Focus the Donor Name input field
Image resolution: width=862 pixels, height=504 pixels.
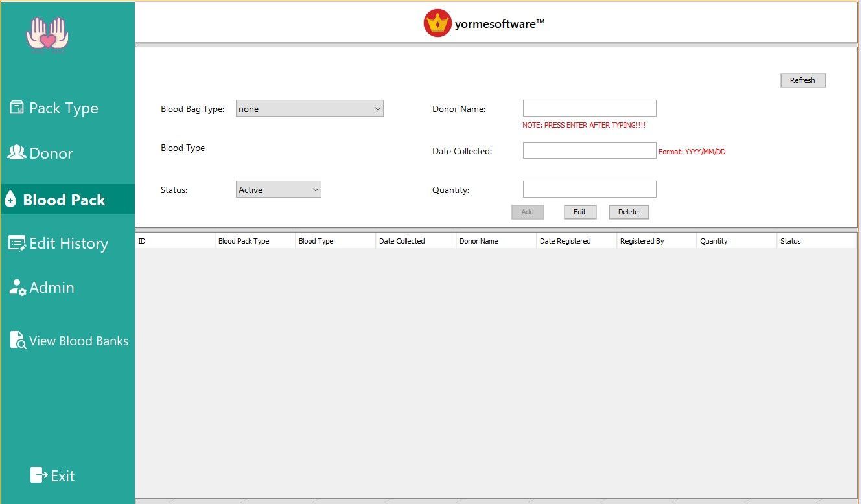click(x=590, y=108)
